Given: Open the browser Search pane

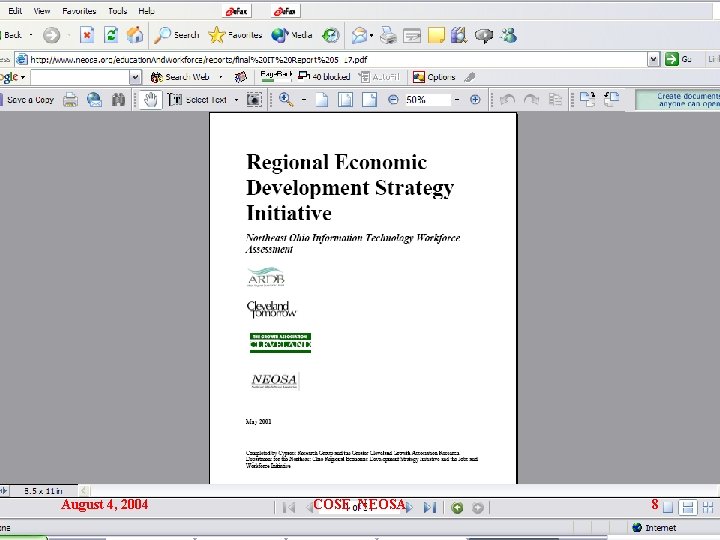Looking at the screenshot, I should [x=177, y=35].
